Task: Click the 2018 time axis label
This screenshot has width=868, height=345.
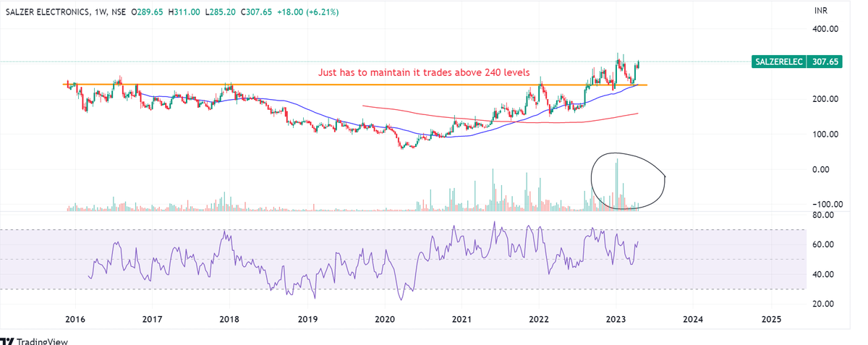Action: [229, 319]
